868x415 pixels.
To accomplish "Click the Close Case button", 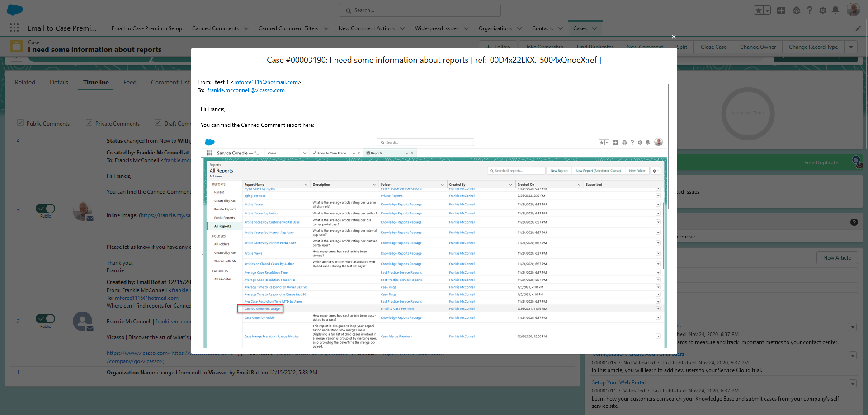I will (713, 47).
